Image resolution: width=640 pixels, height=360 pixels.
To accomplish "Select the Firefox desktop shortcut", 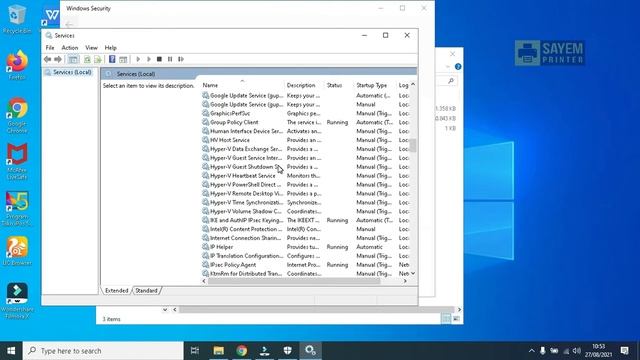I will pos(17,64).
